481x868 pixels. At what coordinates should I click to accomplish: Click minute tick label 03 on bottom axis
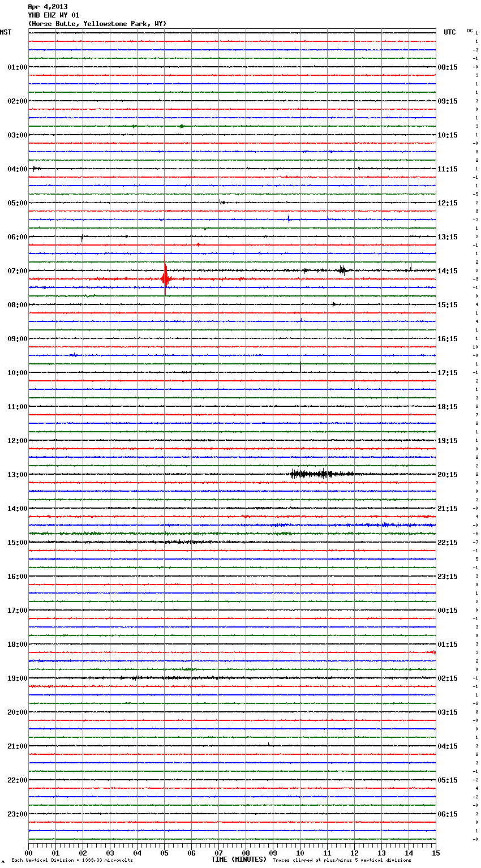coord(110,853)
